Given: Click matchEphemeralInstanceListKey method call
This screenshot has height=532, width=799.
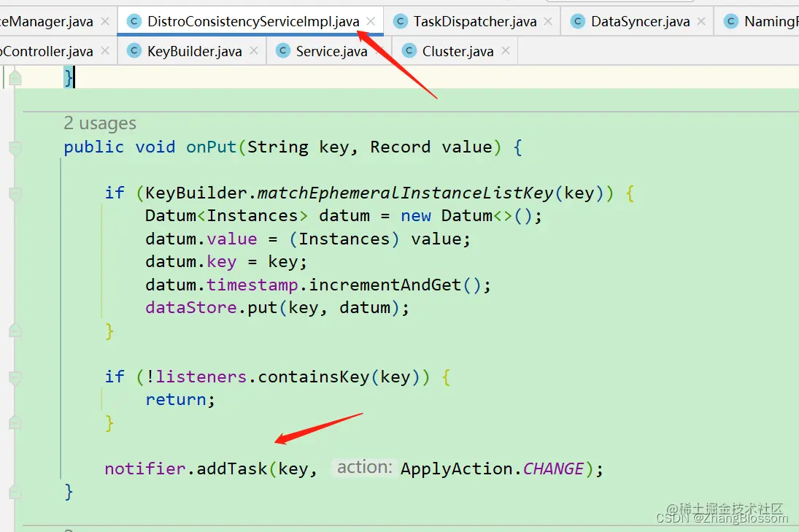Looking at the screenshot, I should click(406, 193).
